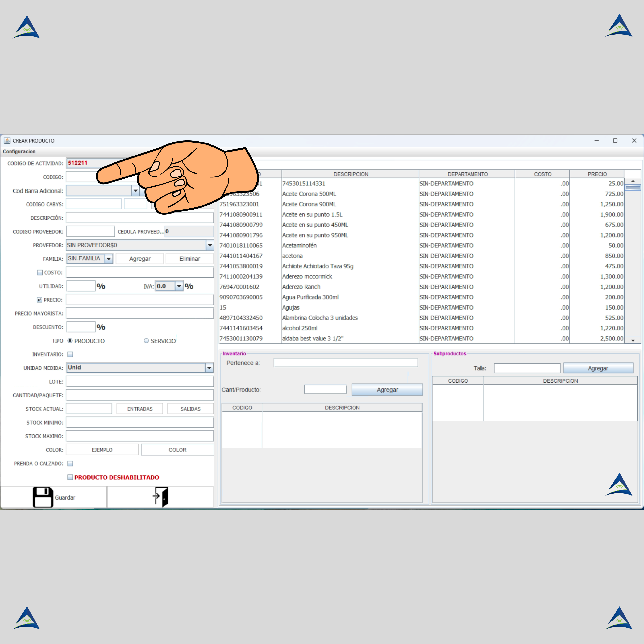
Task: Open the Configuracion menu
Action: 19,151
